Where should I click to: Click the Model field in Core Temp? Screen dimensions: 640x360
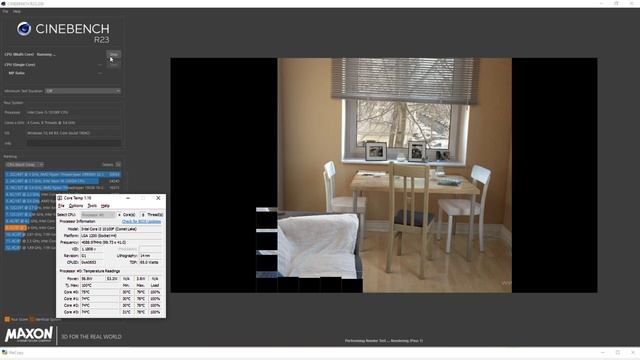pyautogui.click(x=121, y=229)
